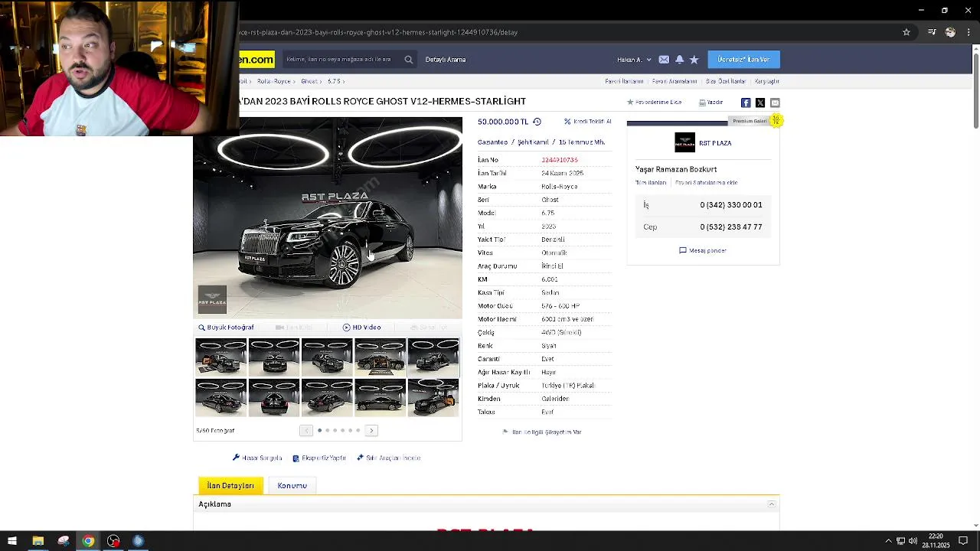Viewport: 980px width, 551px height.
Task: Open Chrome from the taskbar
Action: click(x=88, y=541)
